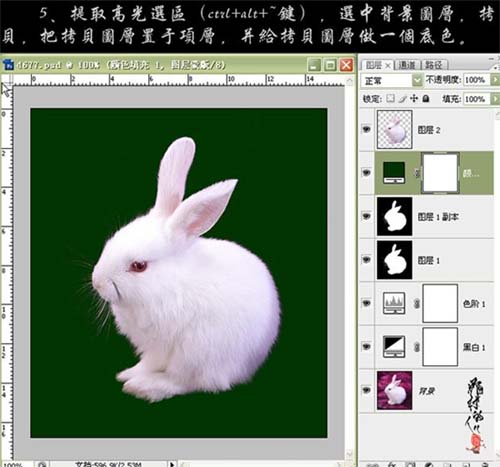Click link icon on the color fill layer
The image size is (500, 467).
(x=417, y=173)
